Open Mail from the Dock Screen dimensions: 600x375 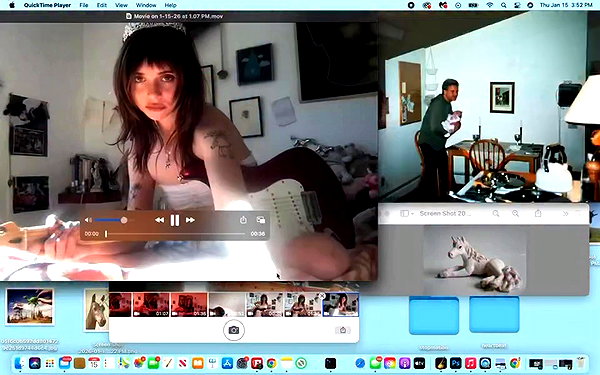[65, 363]
